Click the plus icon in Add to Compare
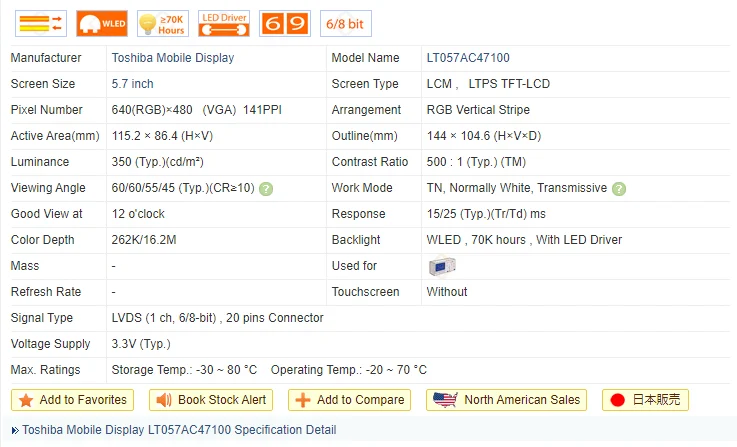737x447 pixels. (x=303, y=400)
